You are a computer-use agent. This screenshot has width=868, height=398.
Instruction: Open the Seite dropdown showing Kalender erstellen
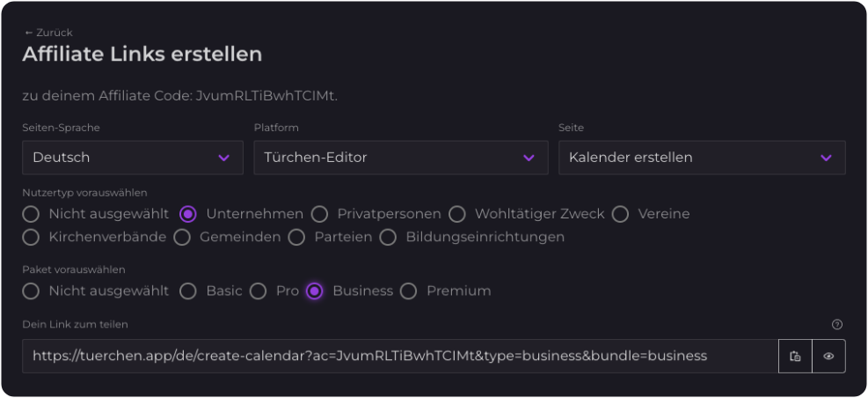pos(702,158)
